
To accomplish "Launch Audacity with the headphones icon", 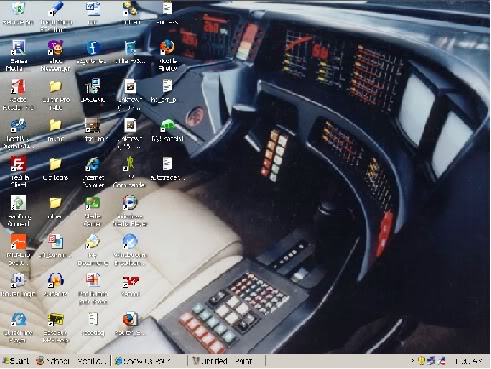I will pos(55,280).
